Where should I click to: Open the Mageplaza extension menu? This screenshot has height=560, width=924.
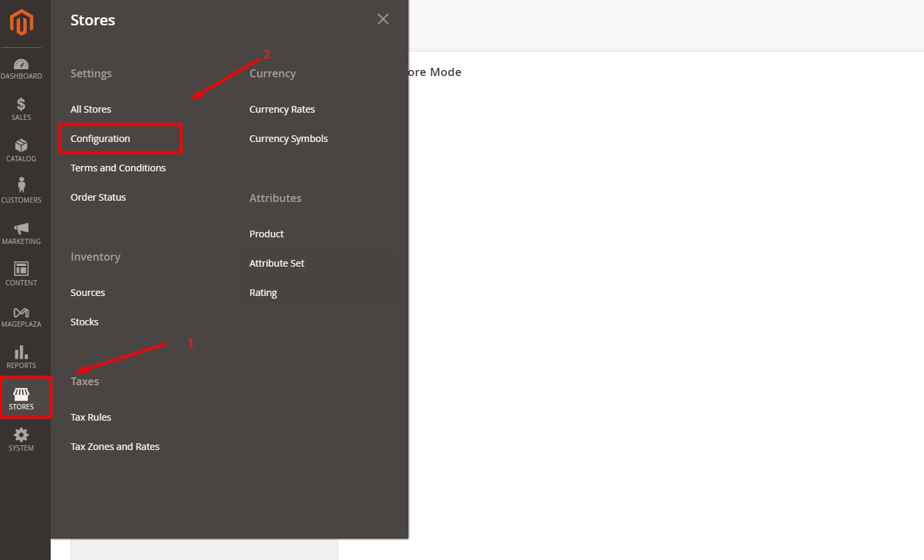click(x=21, y=316)
